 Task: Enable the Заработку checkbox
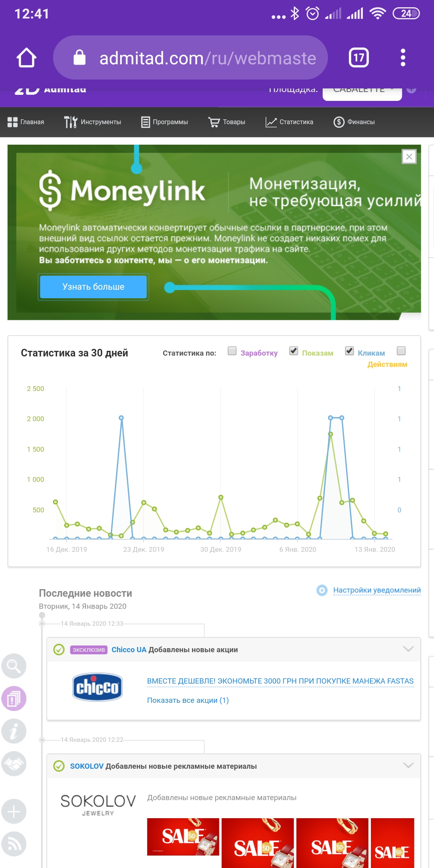(x=232, y=351)
